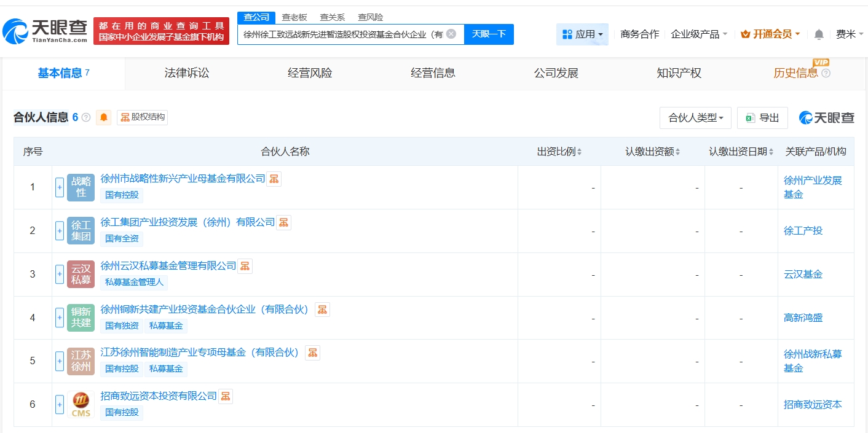This screenshot has width=868, height=433.
Task: Sort by 出资比例 column header
Action: (559, 152)
